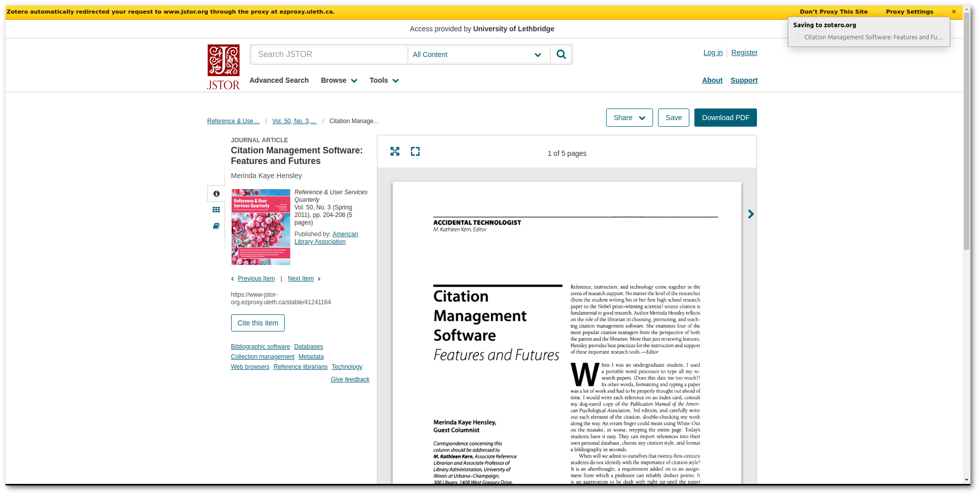
Task: Click Download PDF button
Action: coord(725,118)
